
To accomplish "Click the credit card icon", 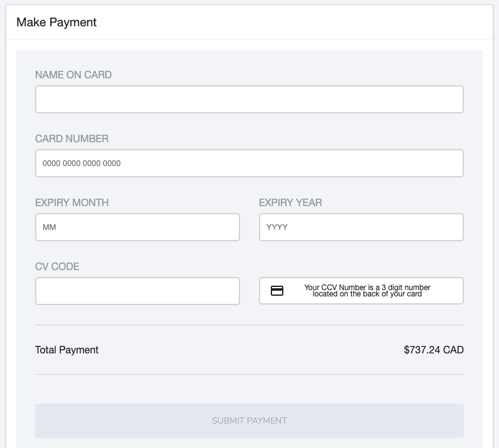I will click(277, 291).
